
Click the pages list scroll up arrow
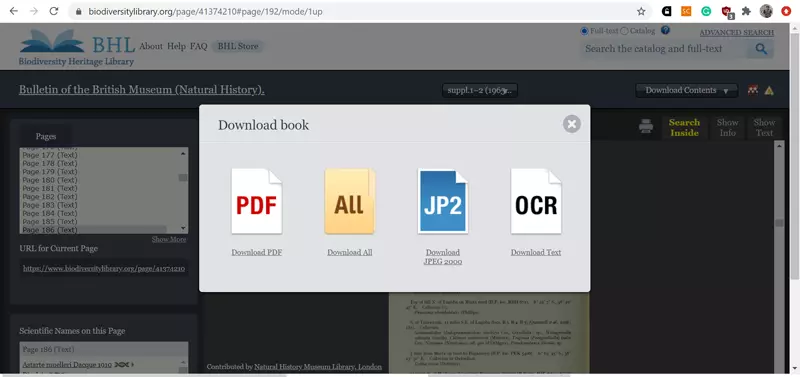[183, 153]
